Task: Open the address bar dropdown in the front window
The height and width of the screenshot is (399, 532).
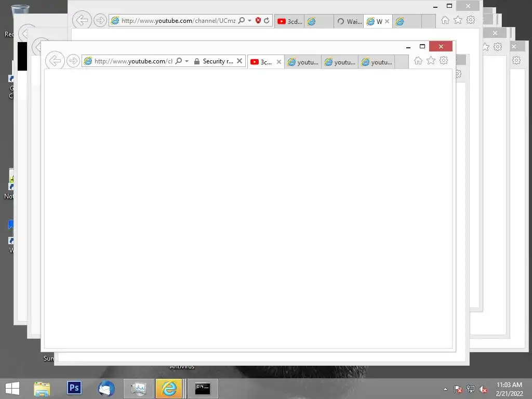Action: click(187, 61)
